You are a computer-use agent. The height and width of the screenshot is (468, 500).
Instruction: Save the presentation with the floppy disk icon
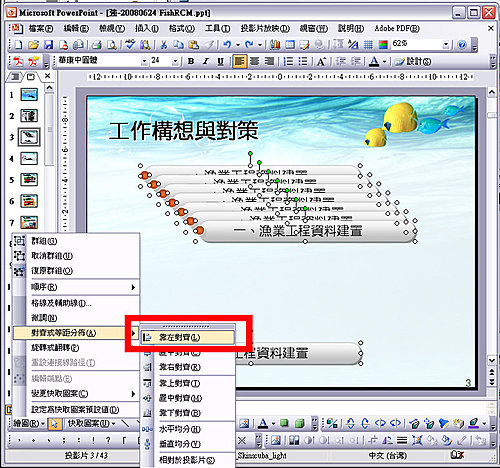49,45
